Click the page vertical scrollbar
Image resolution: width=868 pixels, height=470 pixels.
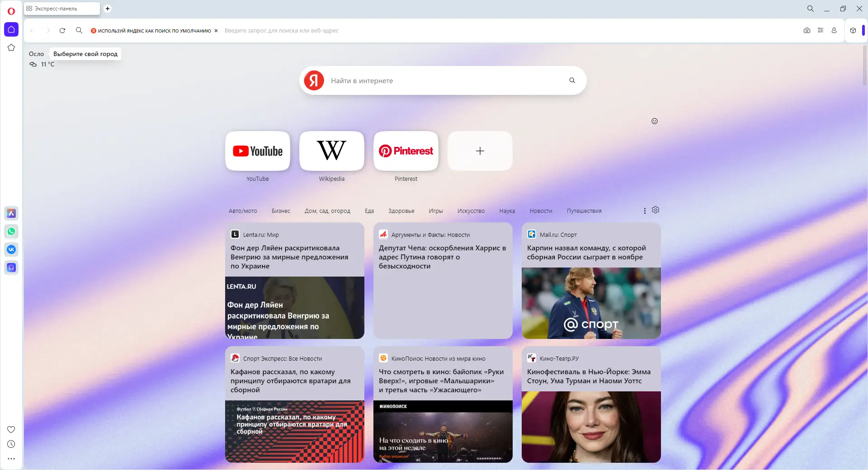pos(865,66)
